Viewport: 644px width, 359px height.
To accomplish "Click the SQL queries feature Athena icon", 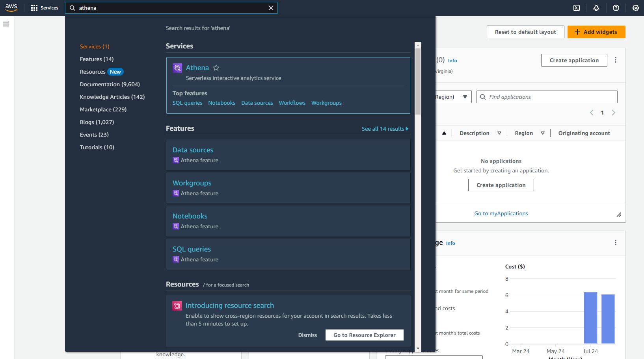I will point(176,259).
